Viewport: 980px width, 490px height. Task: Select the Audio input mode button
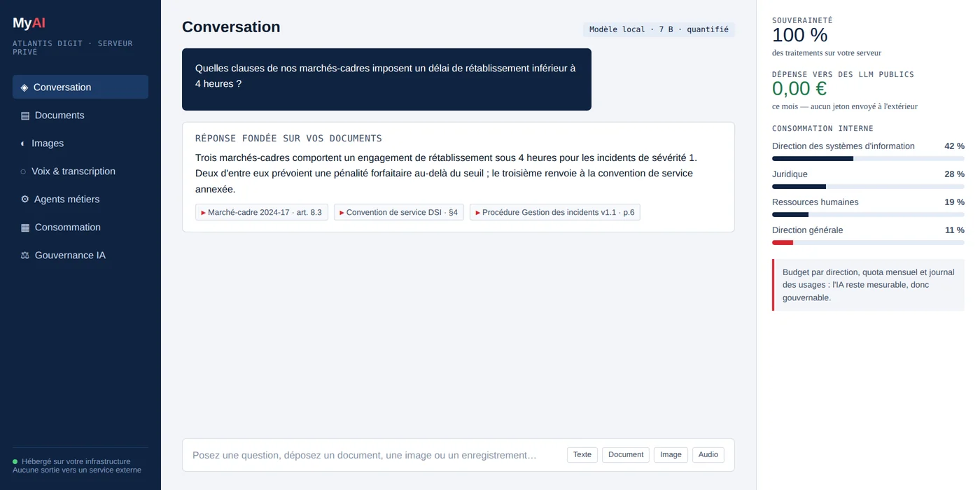coord(708,455)
